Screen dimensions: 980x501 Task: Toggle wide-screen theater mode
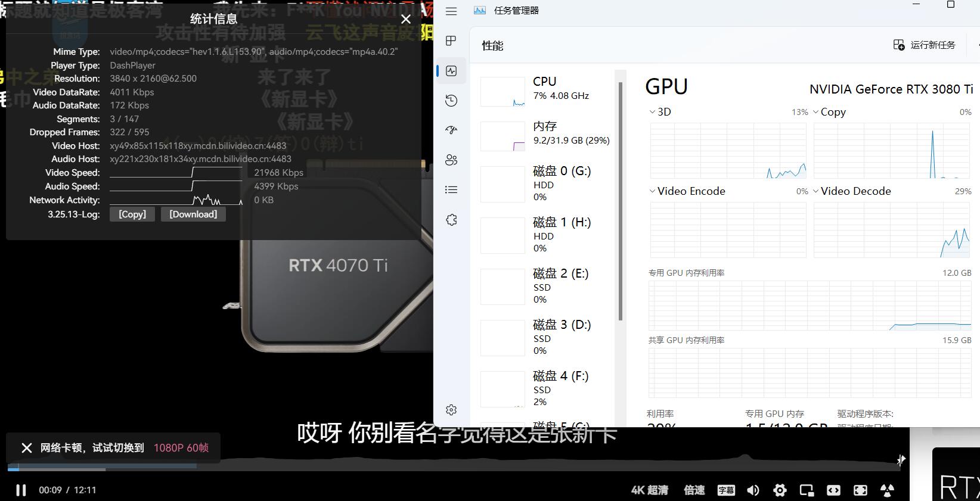point(833,490)
